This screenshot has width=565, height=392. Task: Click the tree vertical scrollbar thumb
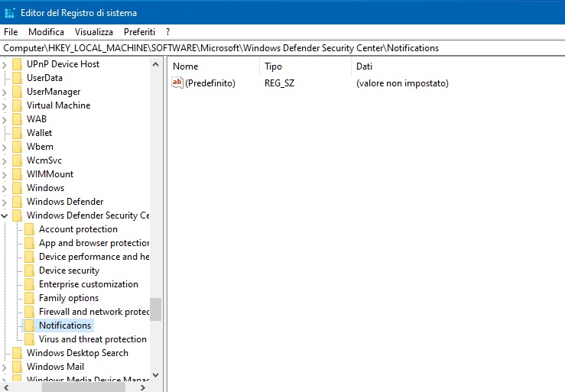(x=156, y=309)
